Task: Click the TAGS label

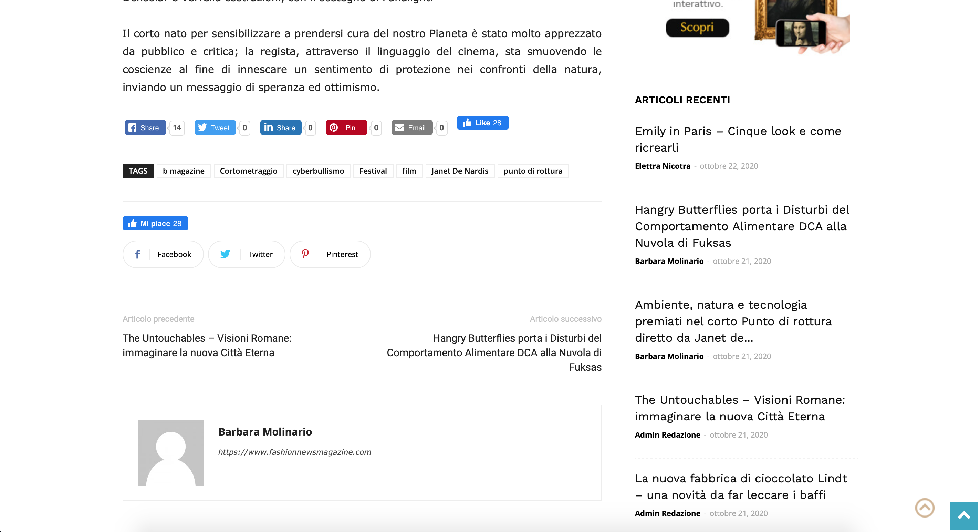Action: (x=138, y=171)
